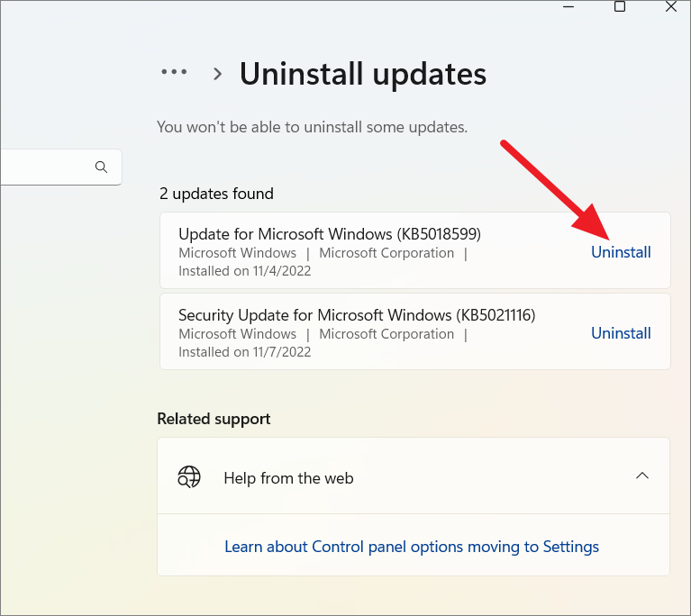Image resolution: width=691 pixels, height=616 pixels.
Task: Uninstall security update KB5021116
Action: pos(621,333)
